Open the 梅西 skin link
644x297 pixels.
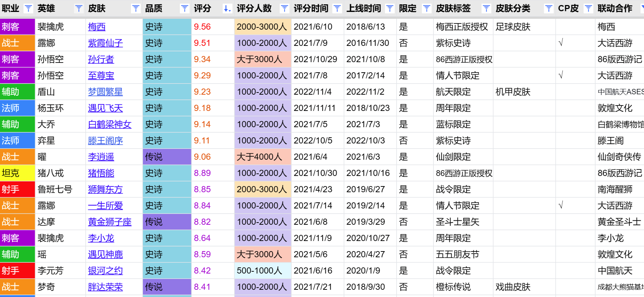click(97, 27)
